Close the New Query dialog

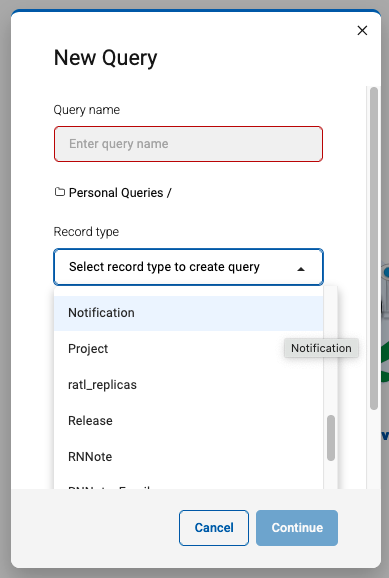point(362,31)
